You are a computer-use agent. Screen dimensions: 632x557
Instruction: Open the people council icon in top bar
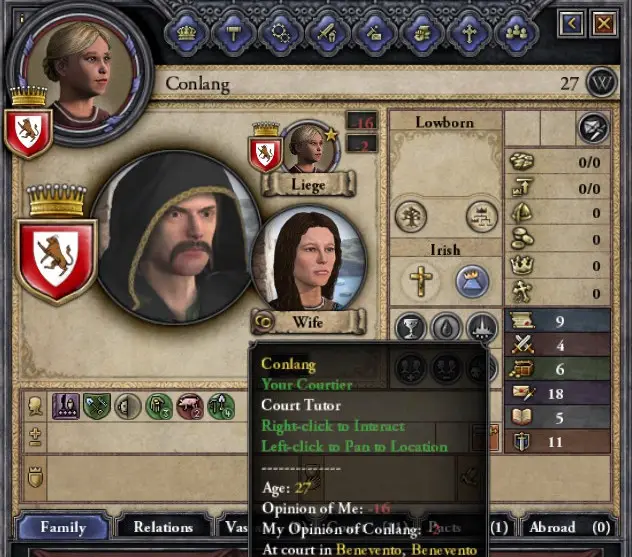click(x=516, y=33)
